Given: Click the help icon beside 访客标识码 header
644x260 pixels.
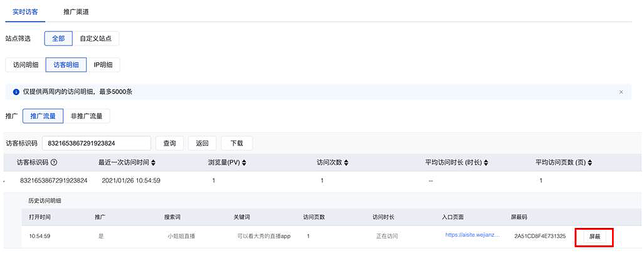Looking at the screenshot, I should coord(54,162).
